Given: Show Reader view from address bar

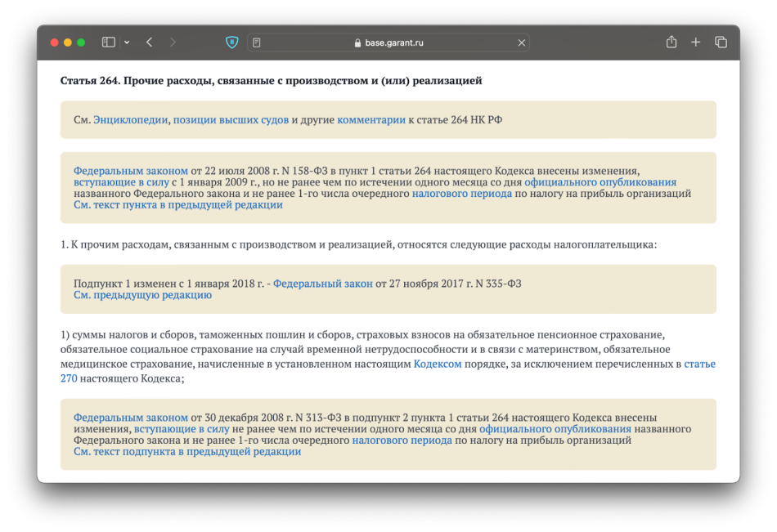Looking at the screenshot, I should [257, 42].
